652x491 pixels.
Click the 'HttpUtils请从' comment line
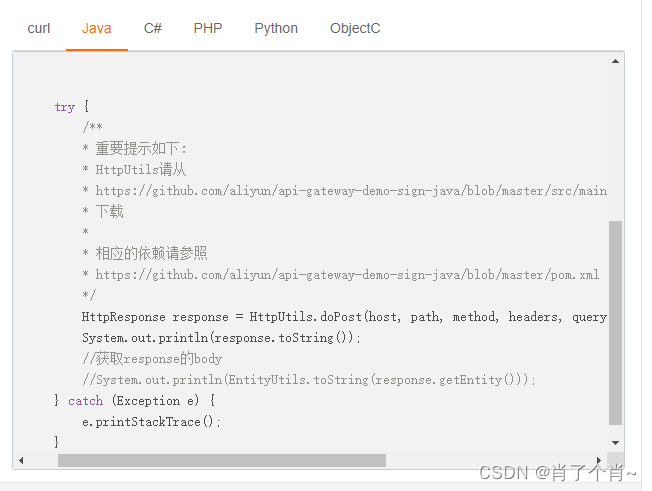pyautogui.click(x=134, y=170)
